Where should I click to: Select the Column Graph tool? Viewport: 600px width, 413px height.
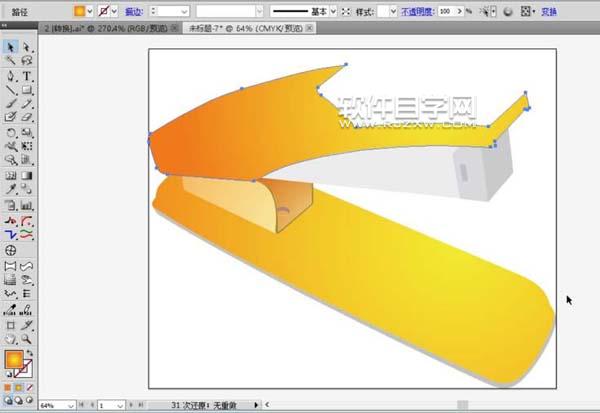pos(26,206)
